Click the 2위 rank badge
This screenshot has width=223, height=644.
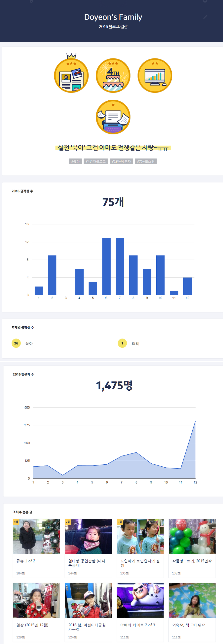click(68, 522)
